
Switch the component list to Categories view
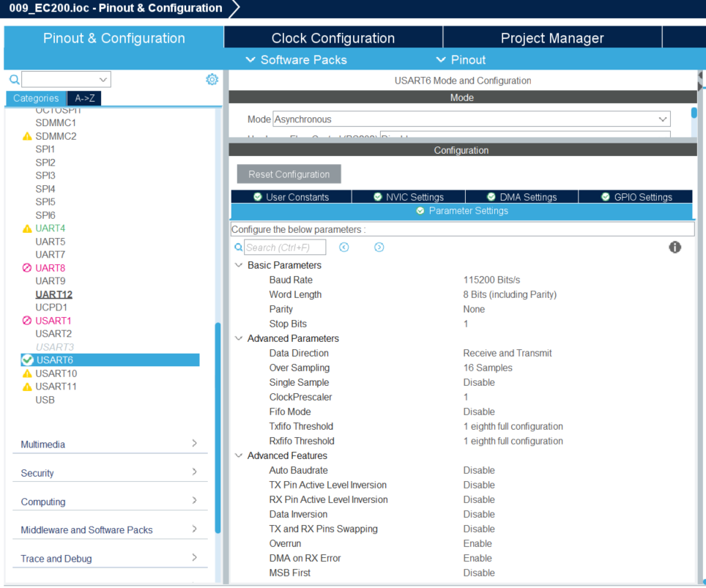[35, 97]
